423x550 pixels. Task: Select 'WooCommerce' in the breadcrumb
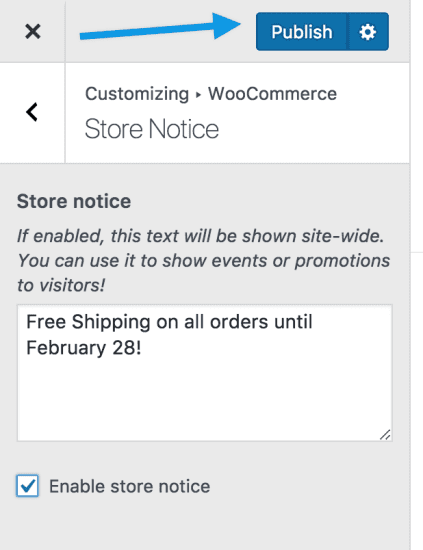click(272, 94)
